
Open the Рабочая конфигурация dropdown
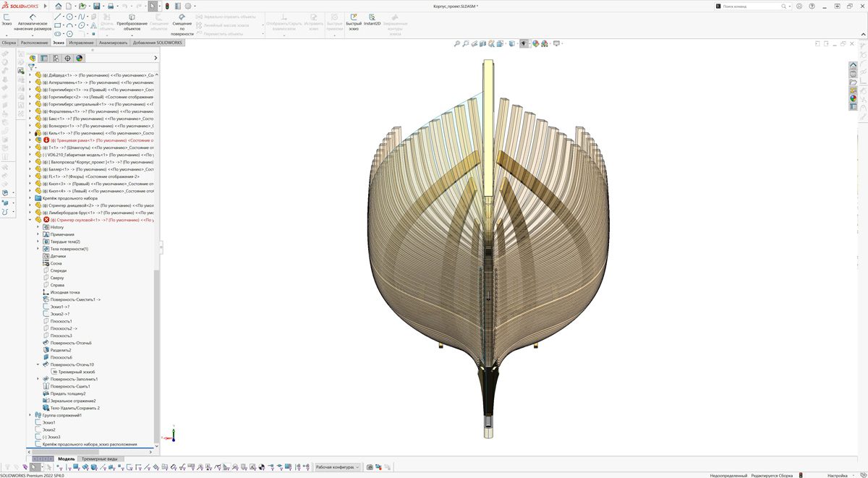(337, 467)
